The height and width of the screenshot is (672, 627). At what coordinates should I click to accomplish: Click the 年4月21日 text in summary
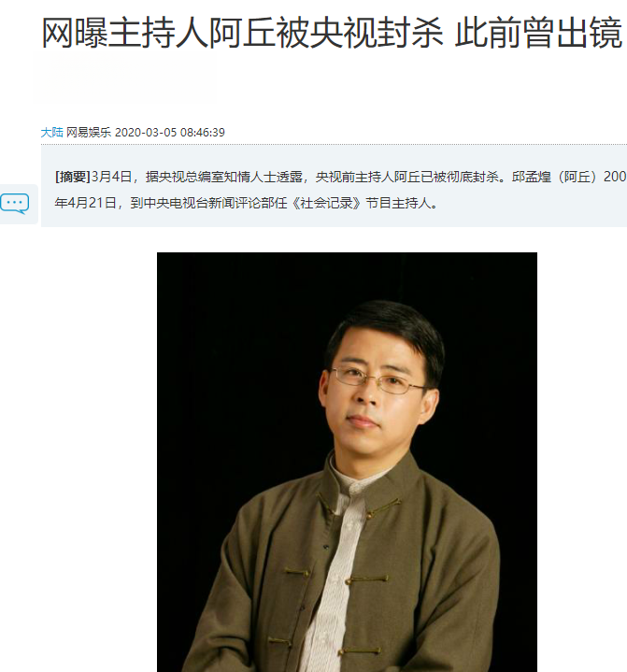click(x=86, y=203)
